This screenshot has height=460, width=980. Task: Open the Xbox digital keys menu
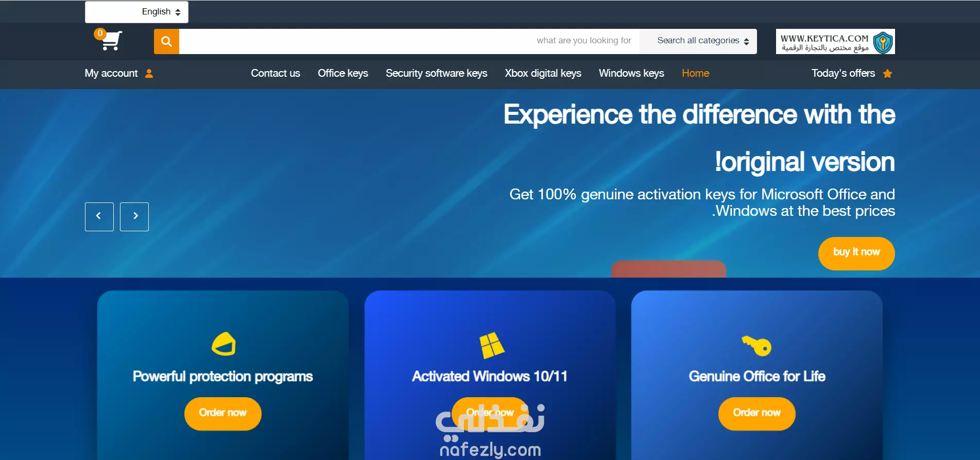point(543,73)
